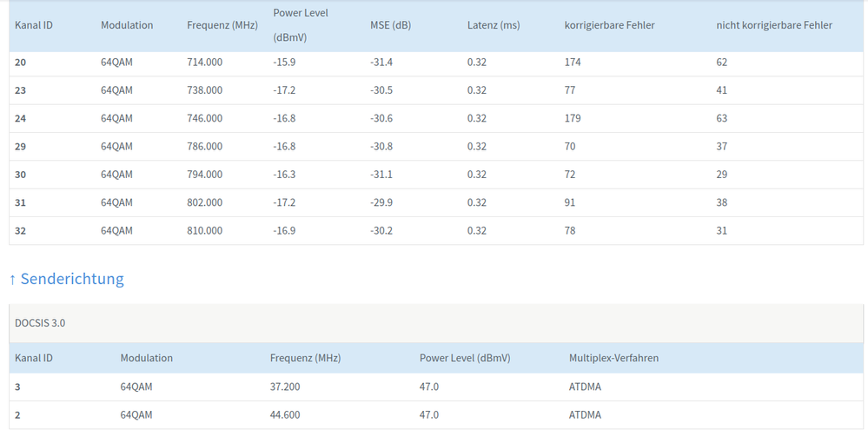Click uncorrectable errors value 62
This screenshot has width=868, height=443.
click(721, 62)
